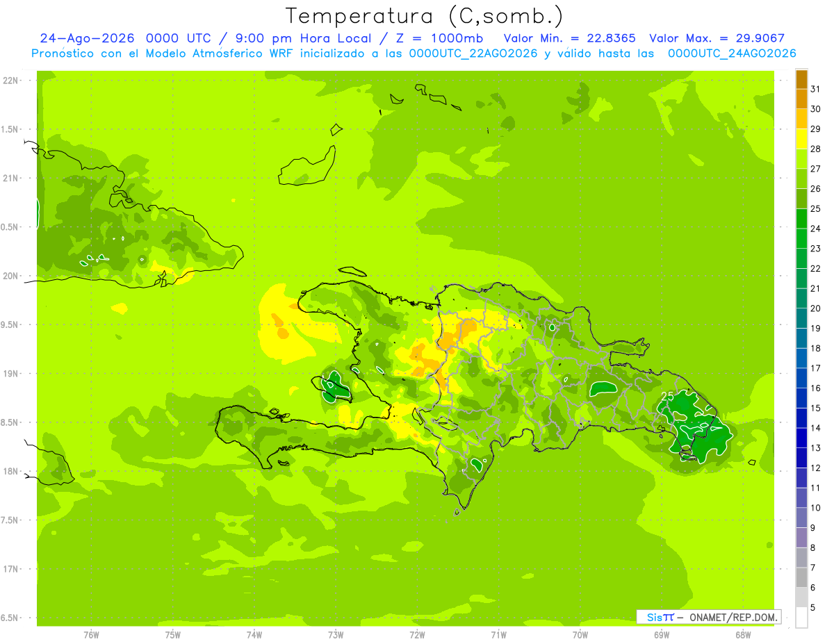The height and width of the screenshot is (644, 834).
Task: Click "0000UTC_24AGO2026" valid-until time text
Action: pyautogui.click(x=732, y=53)
